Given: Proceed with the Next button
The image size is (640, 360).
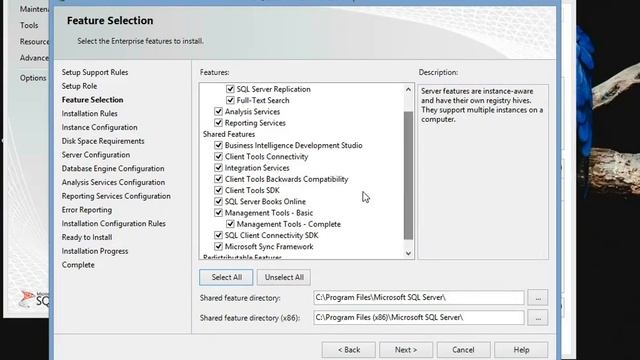Looking at the screenshot, I should tap(406, 350).
